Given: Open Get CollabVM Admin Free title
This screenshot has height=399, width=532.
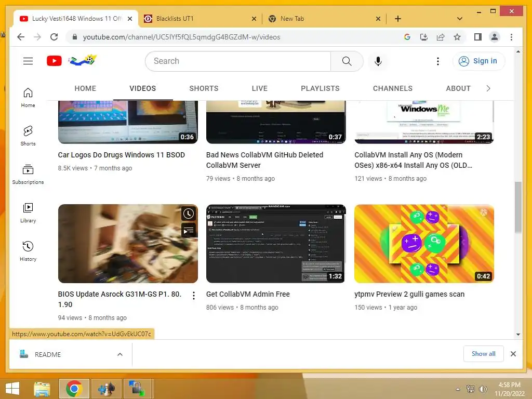Looking at the screenshot, I should 248,294.
